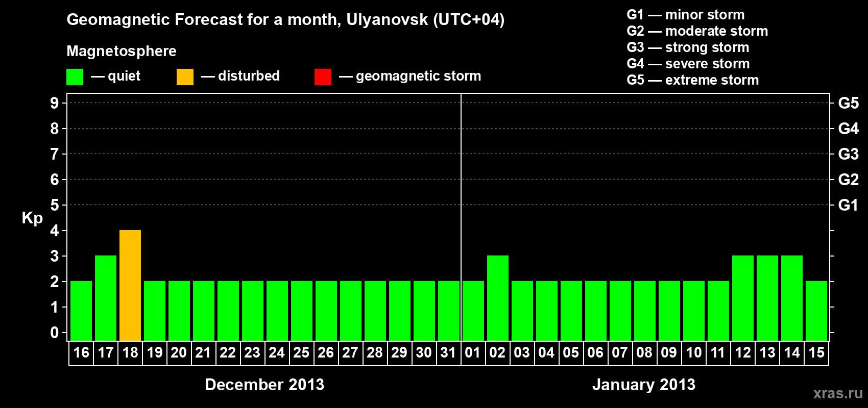The height and width of the screenshot is (408, 868).
Task: Click the 'G5 — extreme storm' legend text
Action: click(x=693, y=80)
